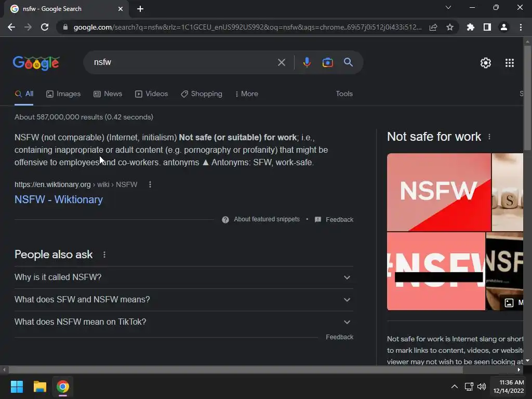Start voice search with microphone icon
Screen dimensions: 532x399
click(x=307, y=62)
